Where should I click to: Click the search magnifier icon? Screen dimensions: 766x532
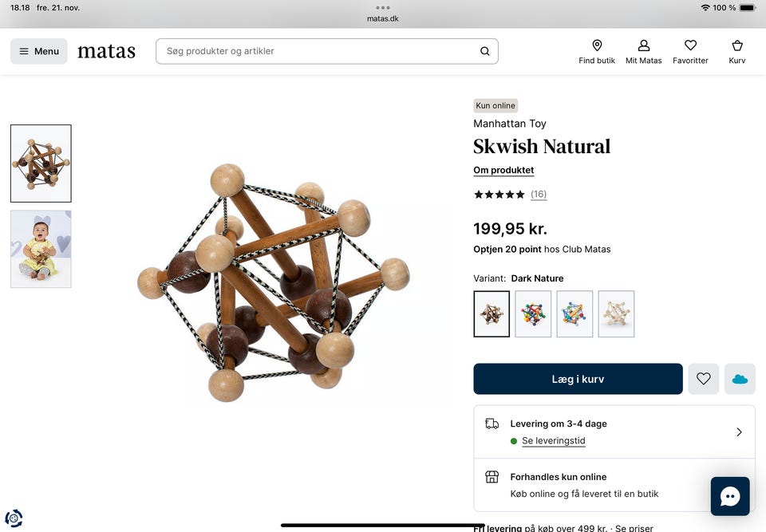(484, 51)
